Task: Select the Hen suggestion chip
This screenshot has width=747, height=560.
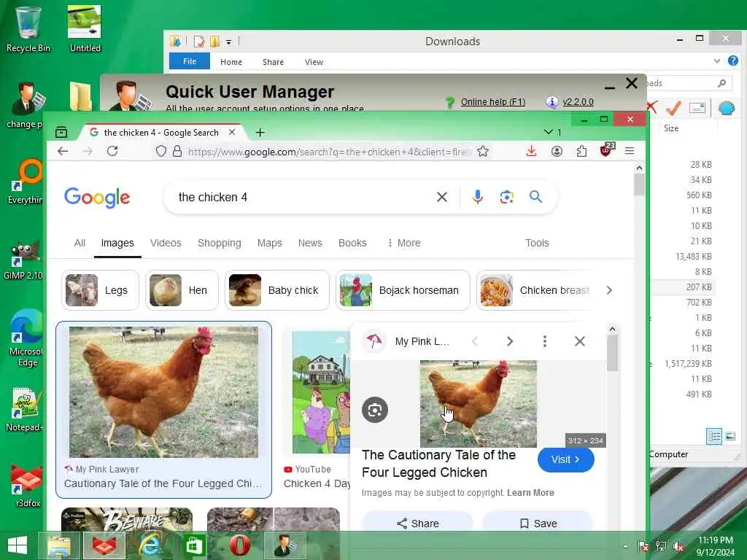Action: pyautogui.click(x=182, y=290)
